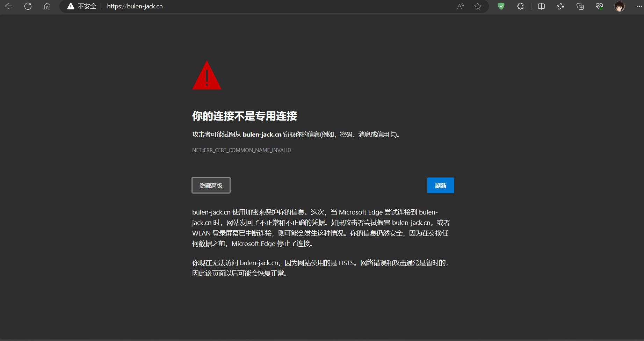
Task: Add this page to favorites with the star
Action: pyautogui.click(x=478, y=6)
